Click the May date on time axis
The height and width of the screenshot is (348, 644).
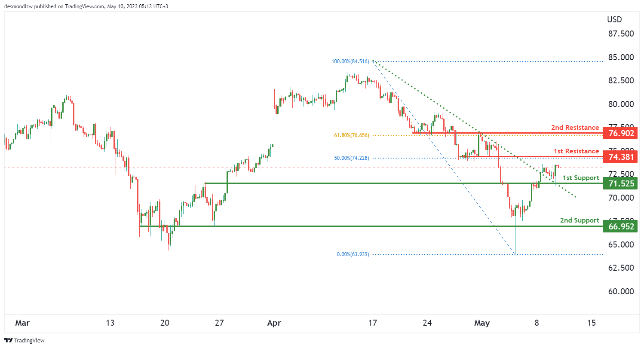[482, 323]
